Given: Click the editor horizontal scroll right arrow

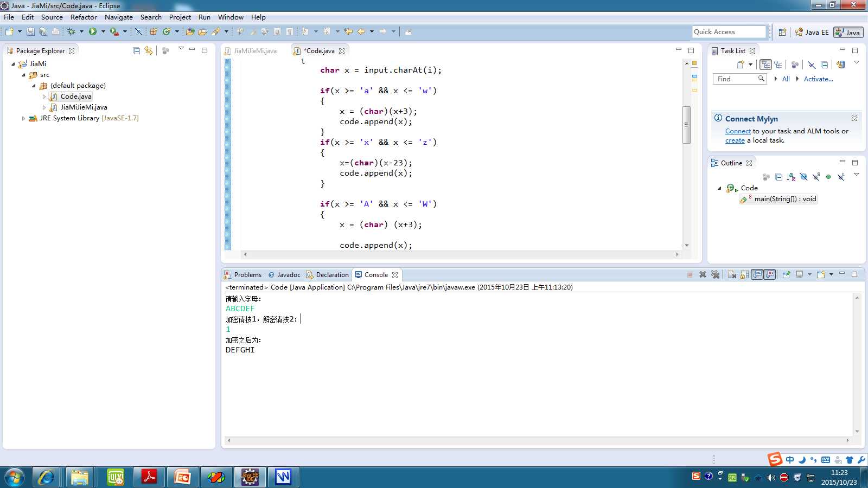Looking at the screenshot, I should tap(677, 254).
